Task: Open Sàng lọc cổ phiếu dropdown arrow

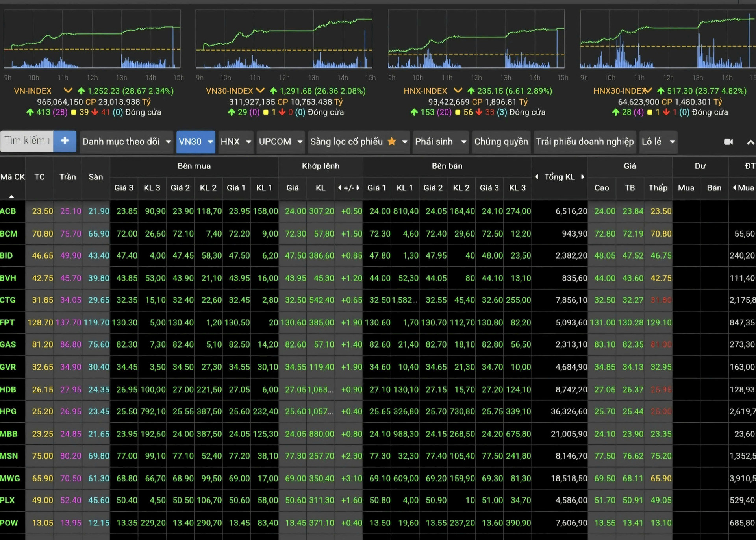Action: (x=404, y=142)
